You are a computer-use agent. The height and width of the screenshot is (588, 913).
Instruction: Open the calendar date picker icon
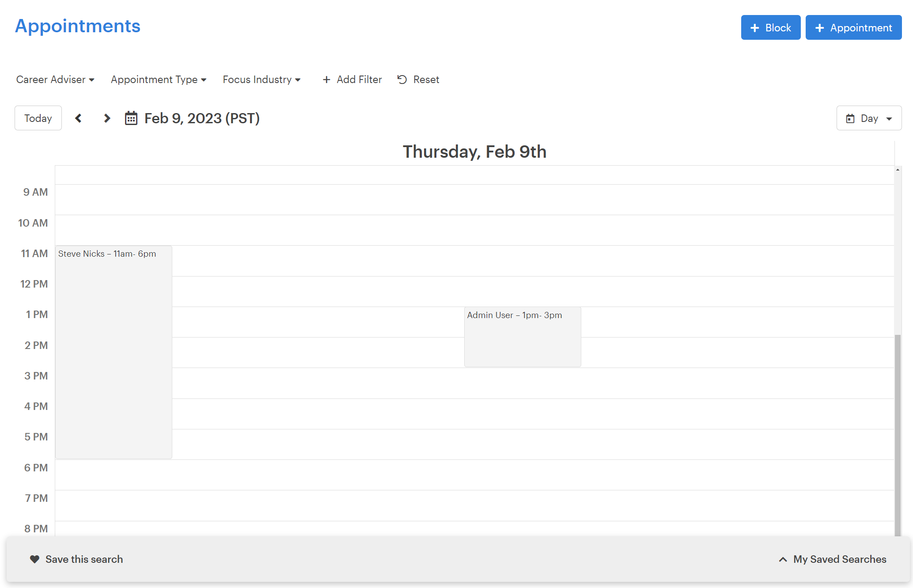coord(131,118)
